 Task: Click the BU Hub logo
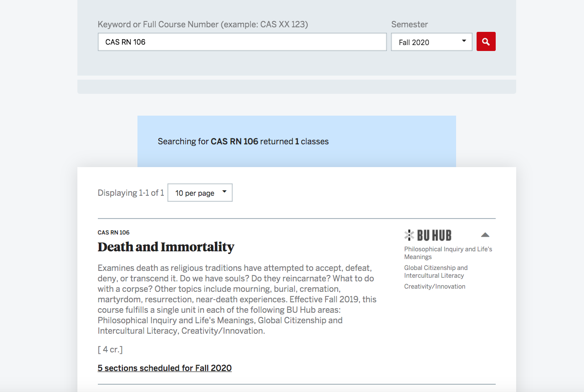point(428,235)
